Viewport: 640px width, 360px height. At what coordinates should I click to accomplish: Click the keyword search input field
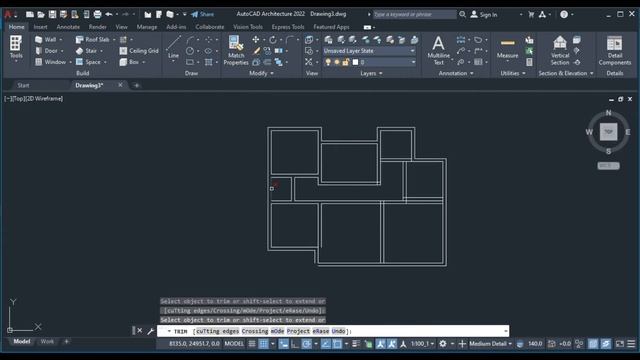(x=415, y=14)
